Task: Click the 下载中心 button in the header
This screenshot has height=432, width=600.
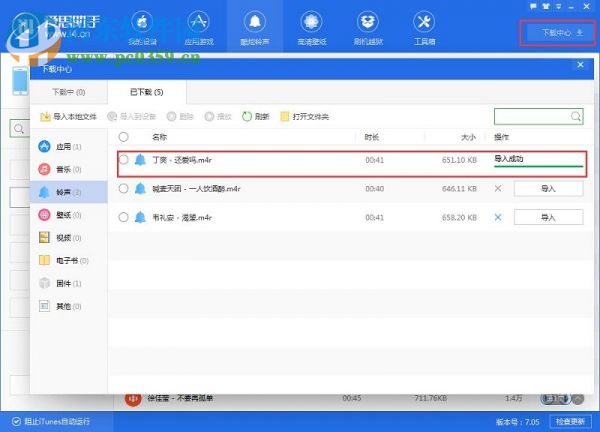Action: (558, 33)
